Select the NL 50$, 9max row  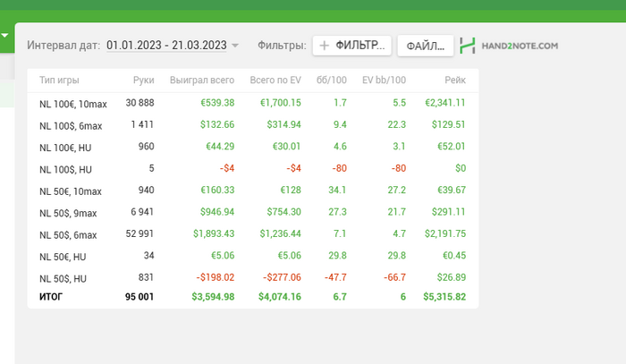(253, 212)
